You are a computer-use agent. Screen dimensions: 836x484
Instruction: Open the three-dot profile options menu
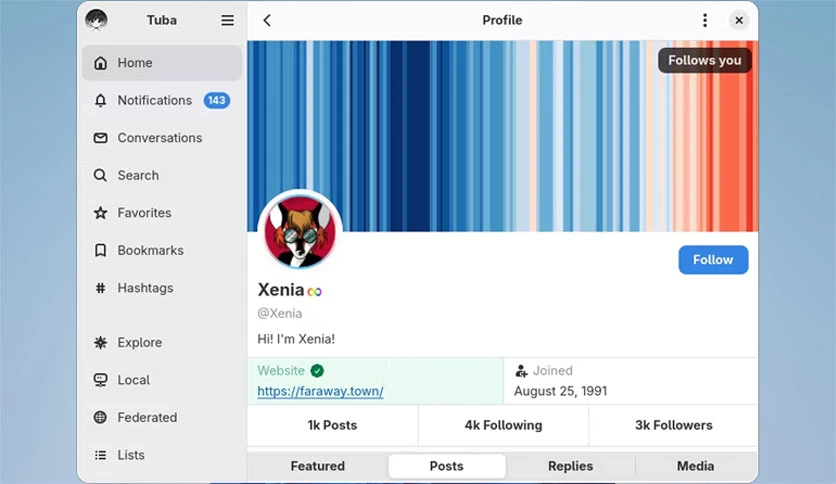[705, 20]
